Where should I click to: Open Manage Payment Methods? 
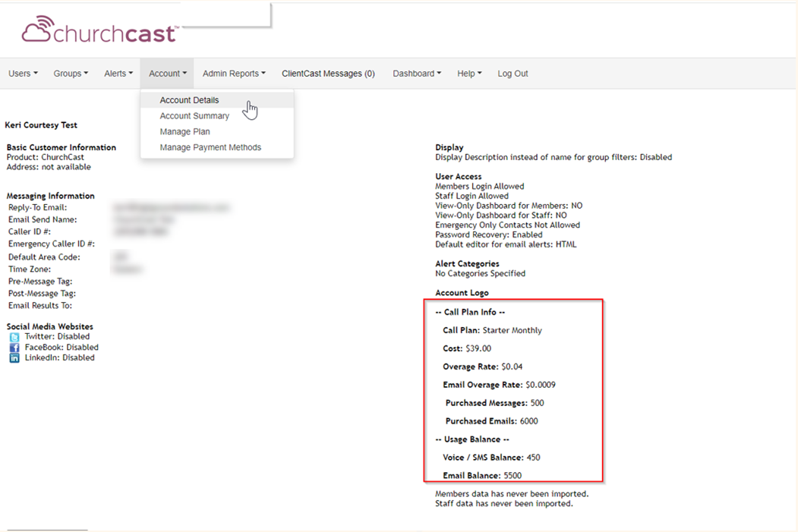[210, 148]
